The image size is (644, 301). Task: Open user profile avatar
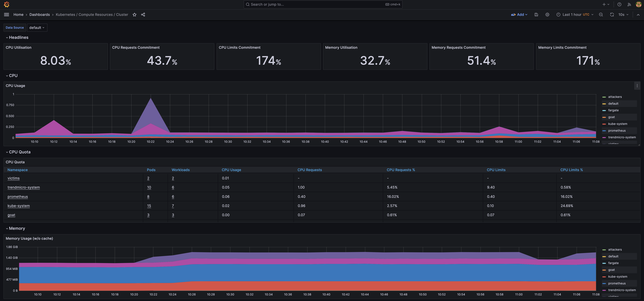click(x=638, y=5)
